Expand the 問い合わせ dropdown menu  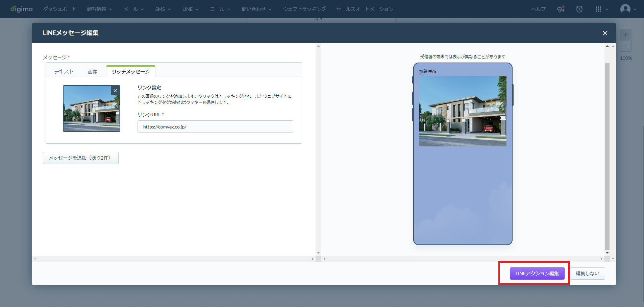[x=256, y=9]
